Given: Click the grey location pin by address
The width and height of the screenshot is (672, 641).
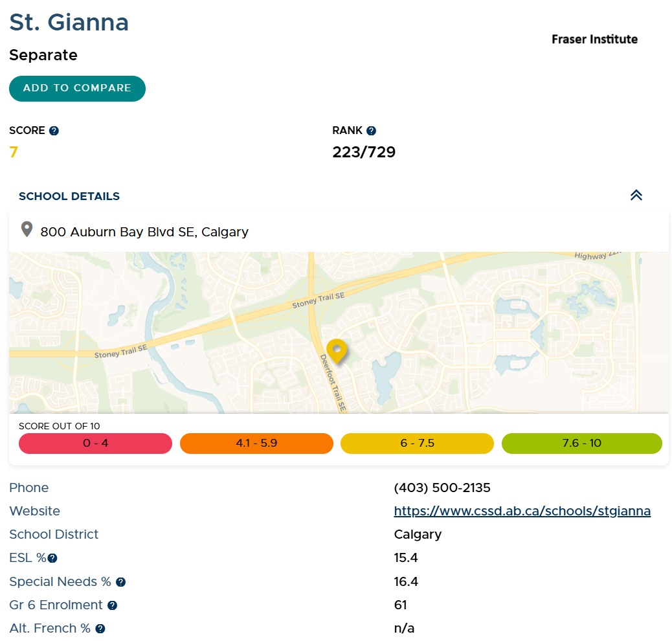Looking at the screenshot, I should tap(27, 229).
